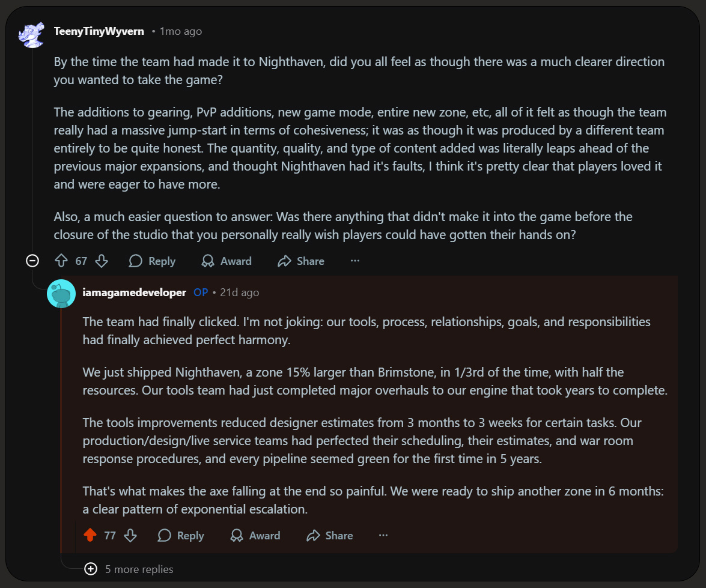Viewport: 706px width, 588px height.
Task: Reply to iamagamedeveloper's comment
Action: 181,535
